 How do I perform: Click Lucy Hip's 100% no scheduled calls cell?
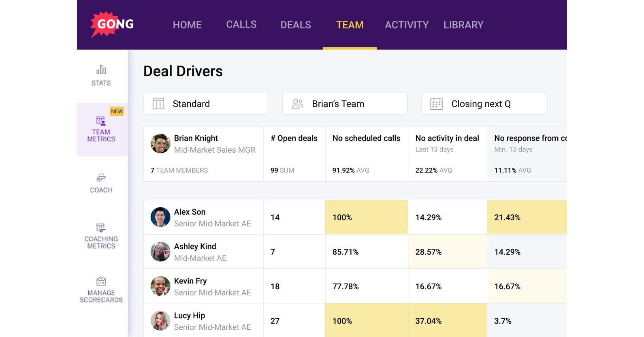point(367,320)
